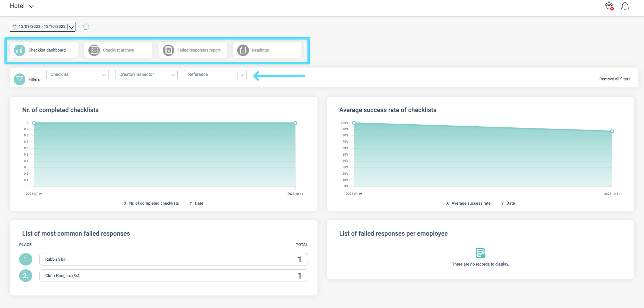Click the refresh icon beside the date range

(86, 26)
